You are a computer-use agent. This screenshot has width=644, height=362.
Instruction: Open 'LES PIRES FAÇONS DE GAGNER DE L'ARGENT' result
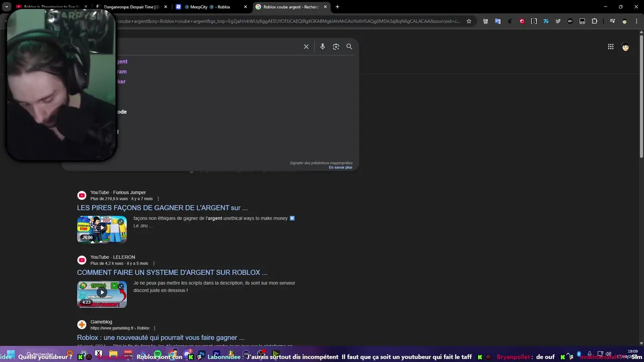[x=163, y=208]
